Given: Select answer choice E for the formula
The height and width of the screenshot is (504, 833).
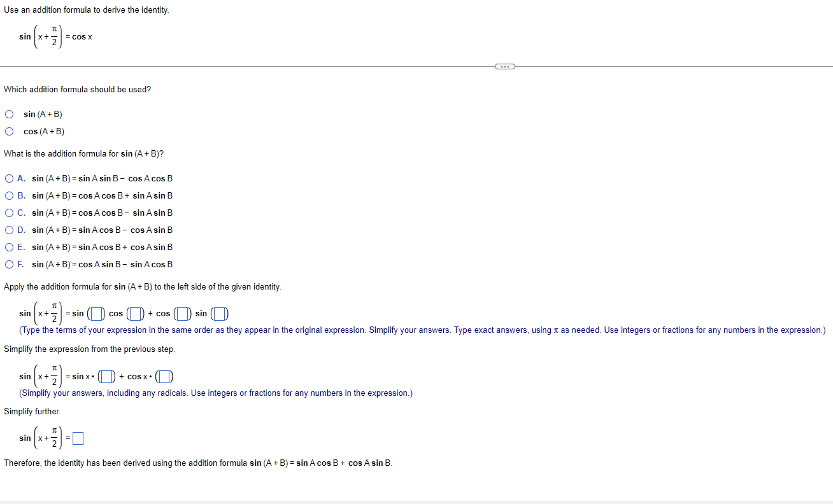Looking at the screenshot, I should pos(9,247).
